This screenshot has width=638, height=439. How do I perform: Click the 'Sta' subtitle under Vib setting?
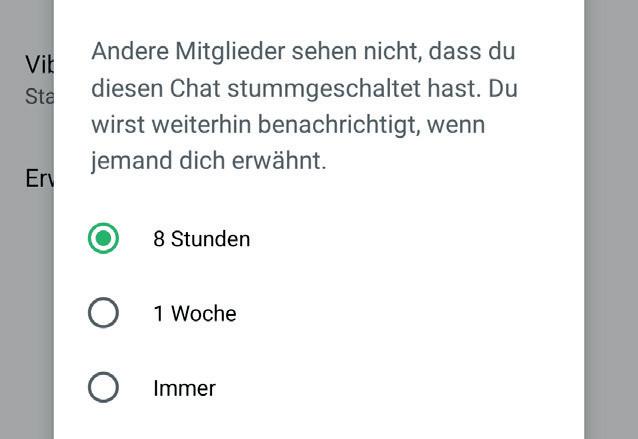38,97
